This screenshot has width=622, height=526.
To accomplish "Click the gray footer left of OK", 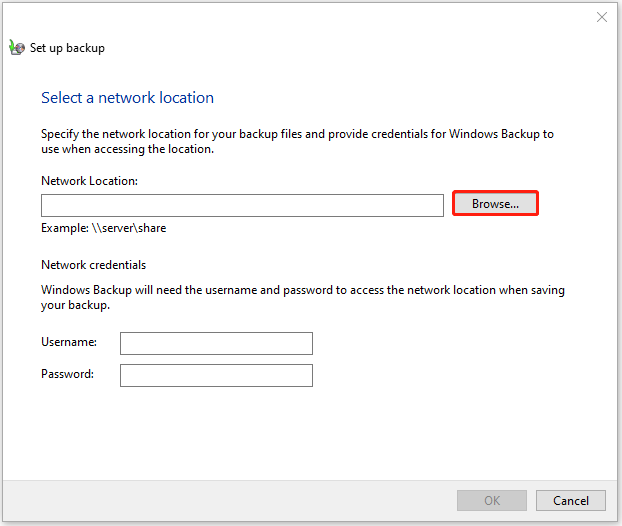I will [220, 500].
